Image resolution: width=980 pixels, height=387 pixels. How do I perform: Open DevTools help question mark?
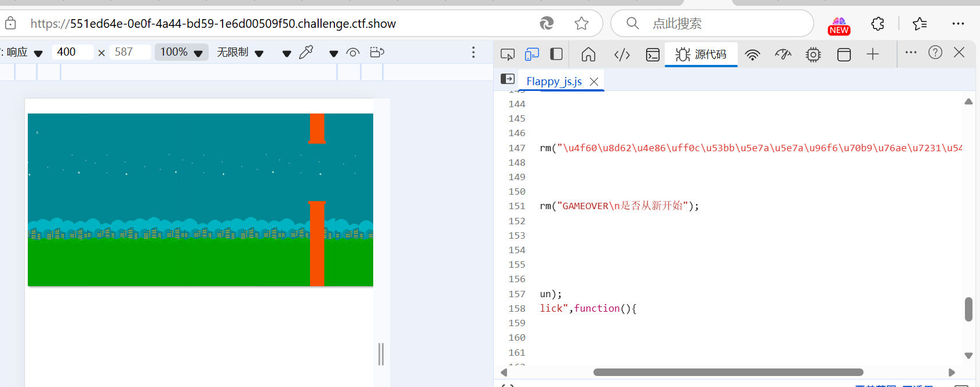(x=935, y=52)
